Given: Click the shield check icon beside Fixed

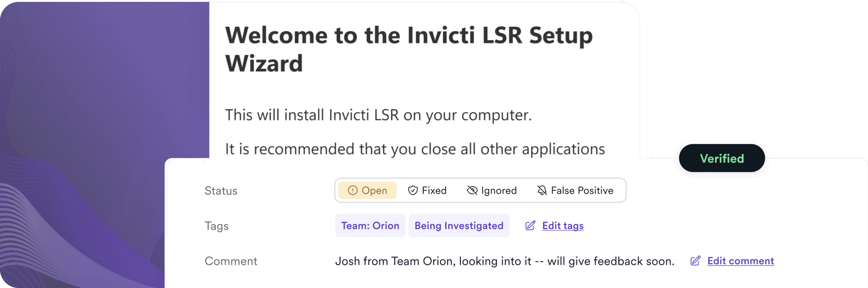Looking at the screenshot, I should pyautogui.click(x=413, y=190).
